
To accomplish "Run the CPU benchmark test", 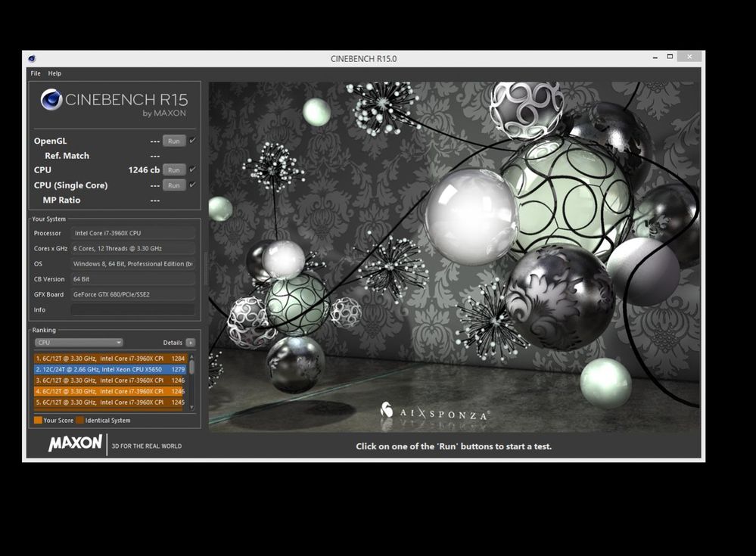I will click(173, 170).
